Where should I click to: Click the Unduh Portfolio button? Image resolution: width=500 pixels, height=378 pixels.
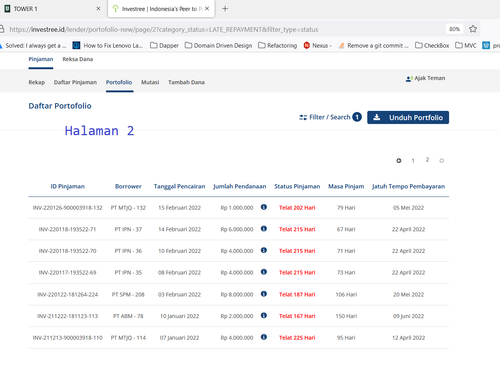408,117
